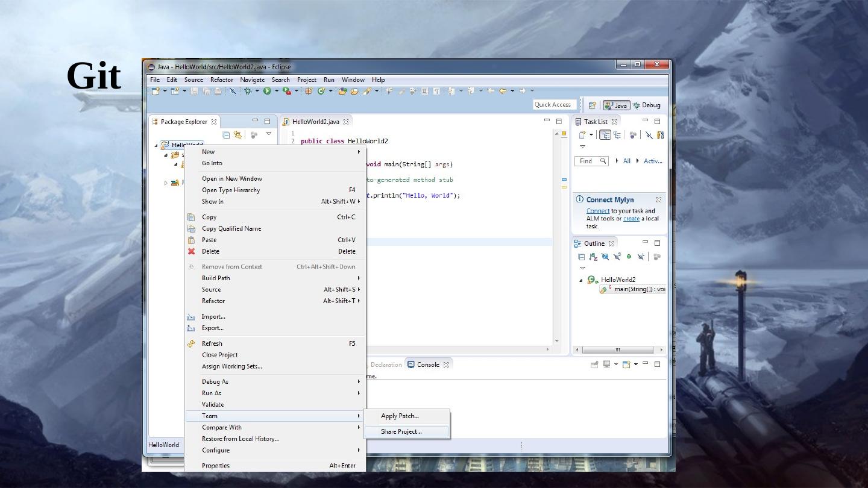Image resolution: width=868 pixels, height=488 pixels.
Task: Open the Run button dropdown arrow
Action: 277,91
